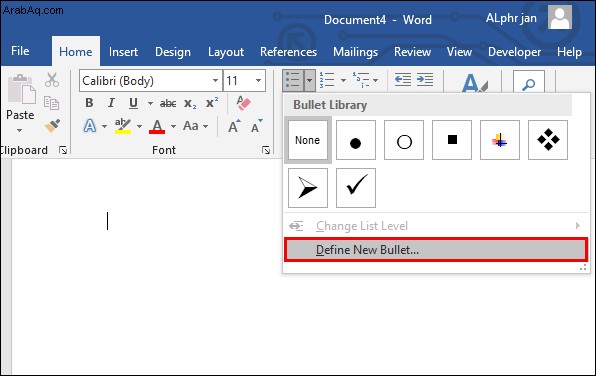Image resolution: width=596 pixels, height=376 pixels.
Task: Open font color dropdown arrow
Action: click(x=173, y=126)
